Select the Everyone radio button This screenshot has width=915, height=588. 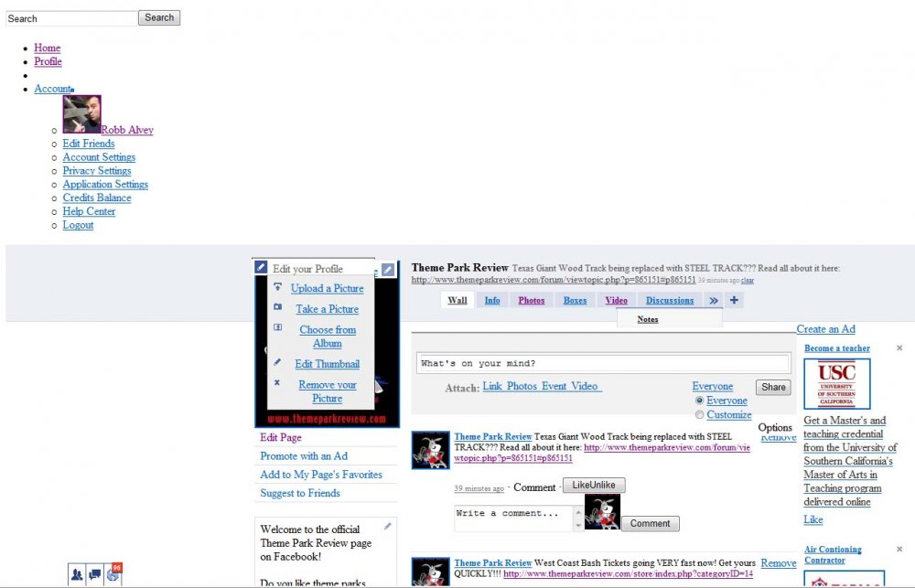pyautogui.click(x=700, y=401)
